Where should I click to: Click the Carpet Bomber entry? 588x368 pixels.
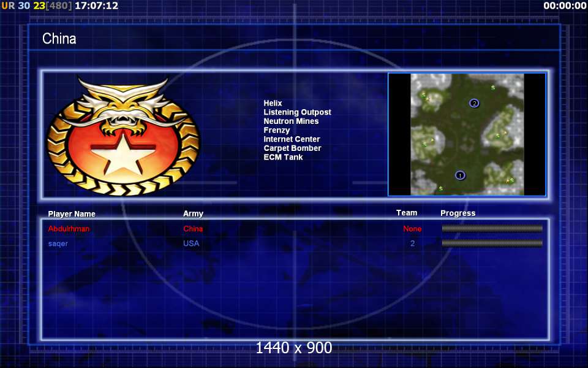point(293,148)
